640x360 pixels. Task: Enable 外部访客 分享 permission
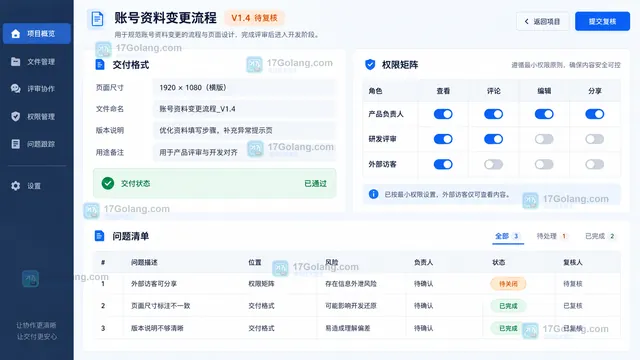(x=595, y=164)
